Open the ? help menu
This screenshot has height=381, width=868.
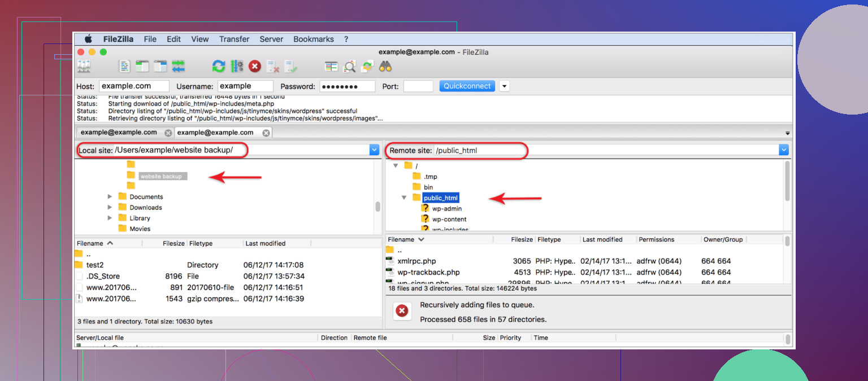click(x=346, y=39)
